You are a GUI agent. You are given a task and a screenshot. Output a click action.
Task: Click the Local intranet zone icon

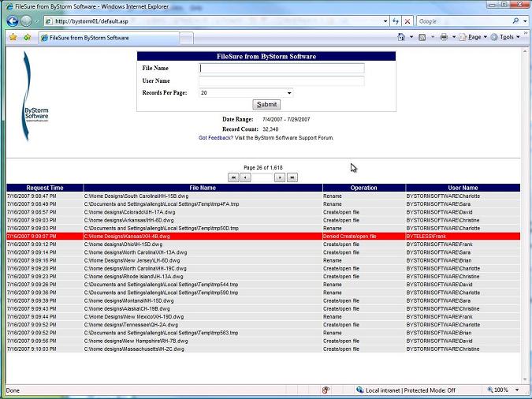tap(360, 390)
